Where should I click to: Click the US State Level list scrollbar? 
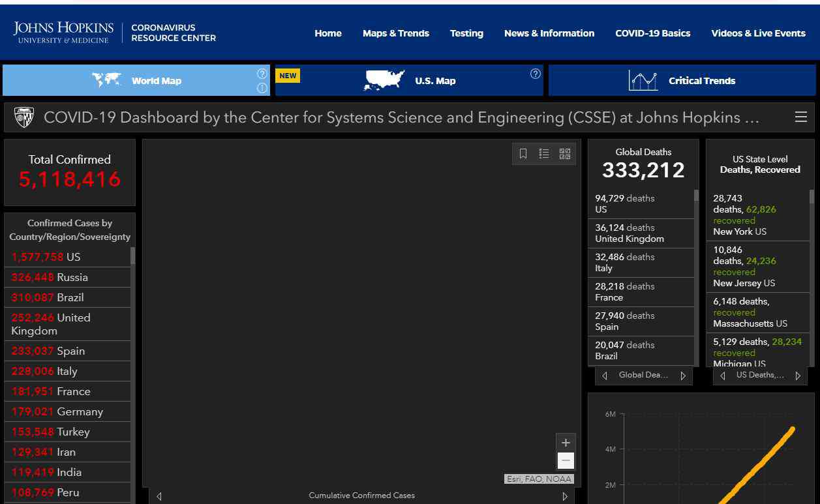(812, 196)
